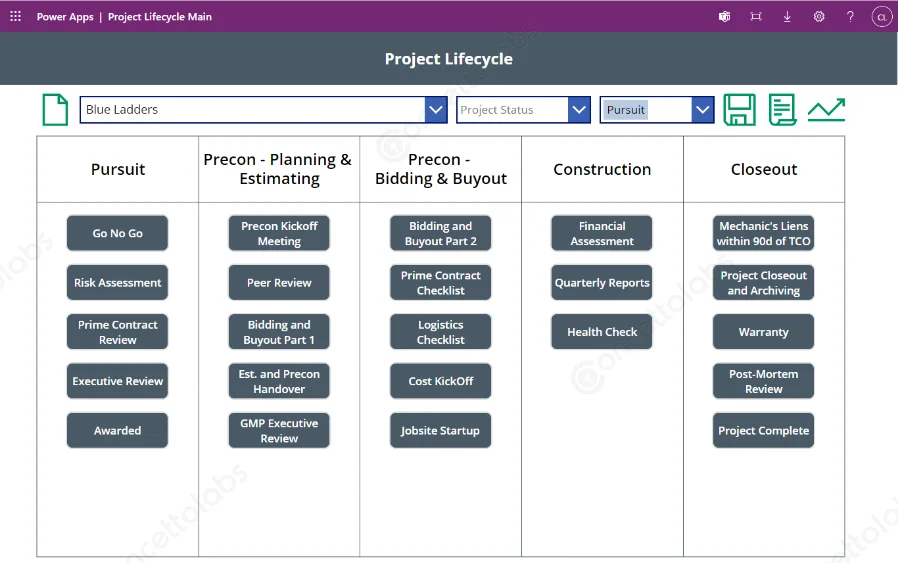Open the settings gear in header
898x563 pixels.
tap(819, 17)
